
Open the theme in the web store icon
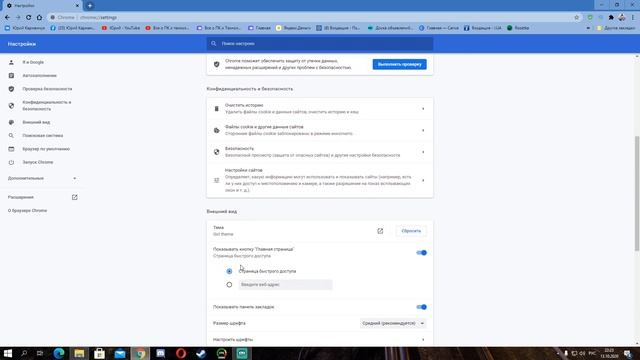tap(380, 231)
